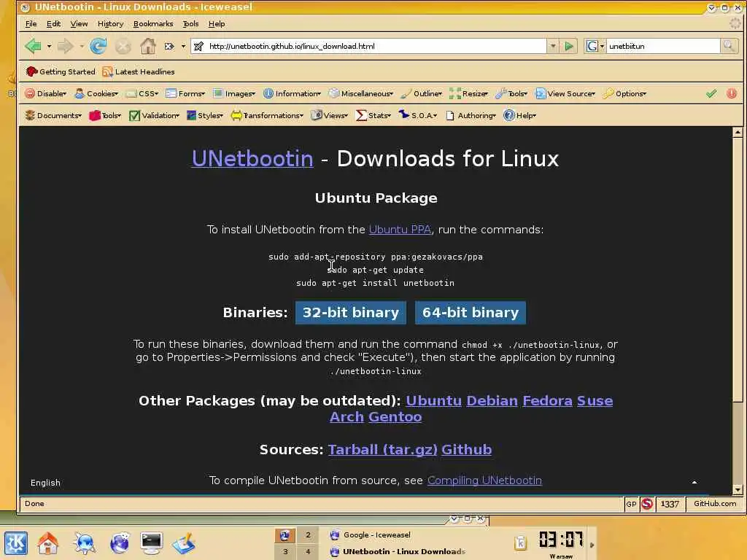Open the Latest Headlines feed bookmark
This screenshot has width=747, height=560.
click(x=139, y=72)
